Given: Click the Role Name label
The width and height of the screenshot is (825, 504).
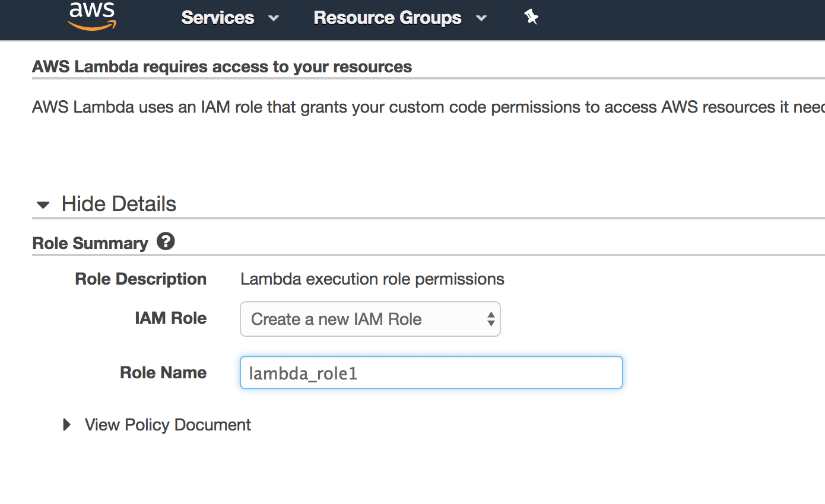Looking at the screenshot, I should 163,372.
